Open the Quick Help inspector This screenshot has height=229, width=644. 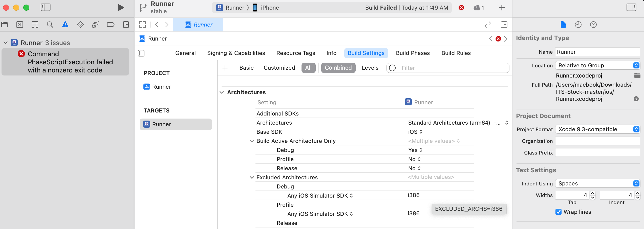click(593, 25)
